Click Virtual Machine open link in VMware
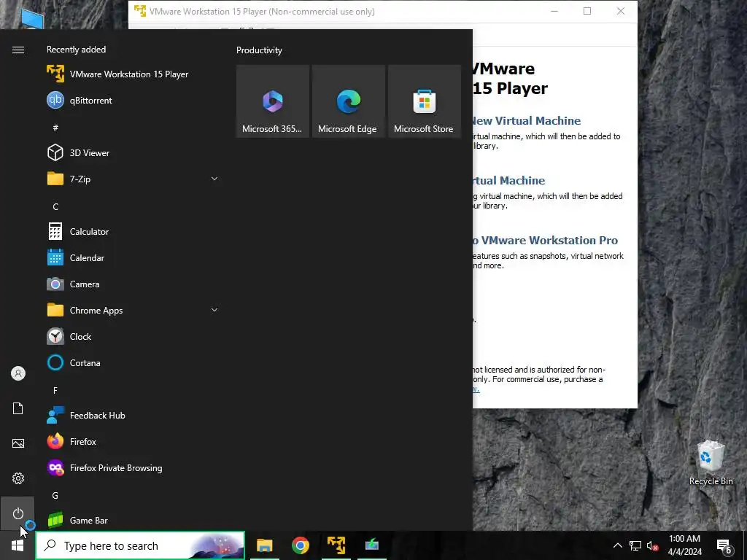This screenshot has width=747, height=560. 508,181
